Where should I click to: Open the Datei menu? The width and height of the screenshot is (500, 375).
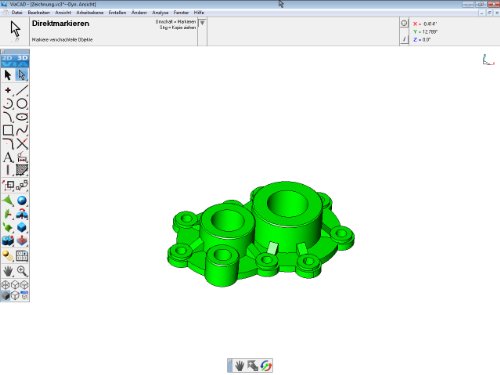[x=17, y=12]
